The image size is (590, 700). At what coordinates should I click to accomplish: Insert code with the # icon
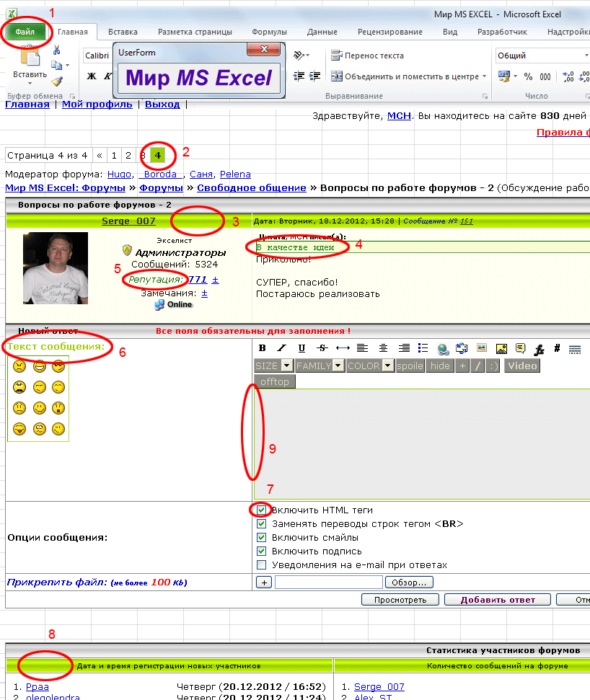pyautogui.click(x=557, y=348)
